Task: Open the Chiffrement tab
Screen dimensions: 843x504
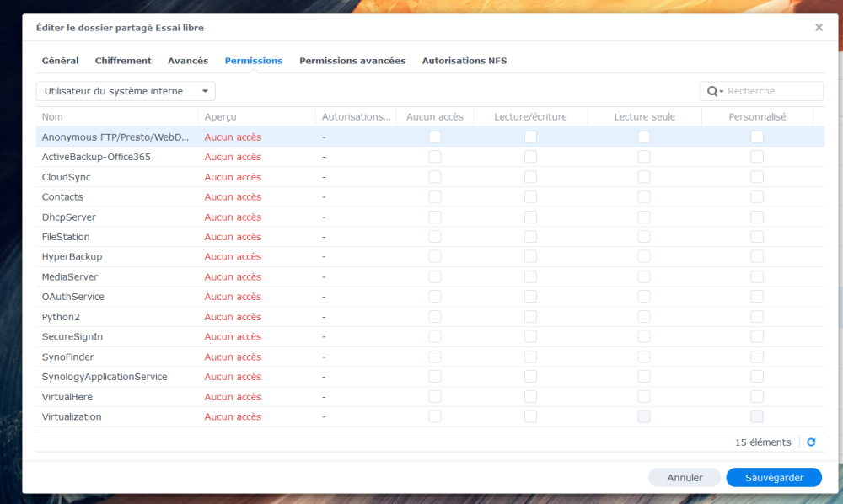Action: (x=123, y=61)
